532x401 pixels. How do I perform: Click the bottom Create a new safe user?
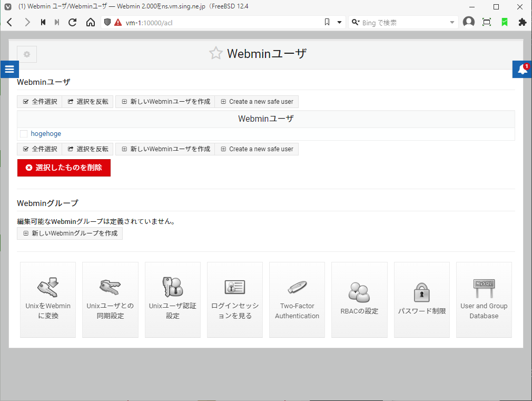257,149
